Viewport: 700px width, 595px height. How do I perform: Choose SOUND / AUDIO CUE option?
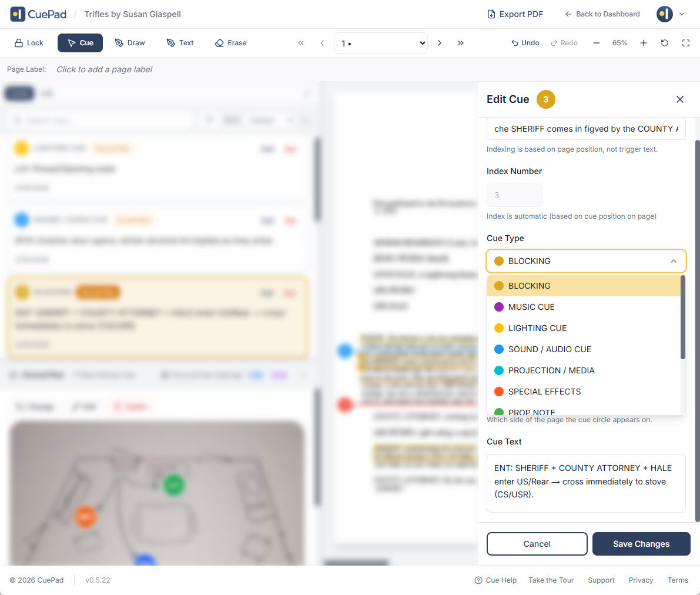pos(549,349)
